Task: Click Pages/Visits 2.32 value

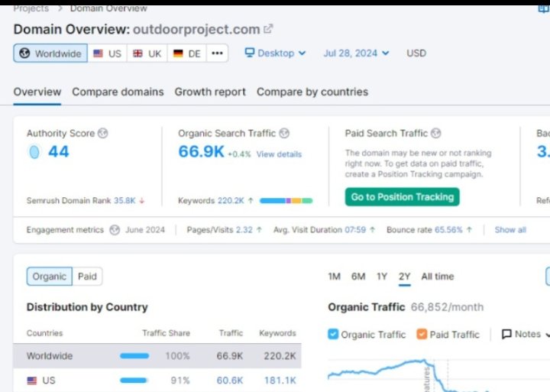Action: (x=244, y=230)
